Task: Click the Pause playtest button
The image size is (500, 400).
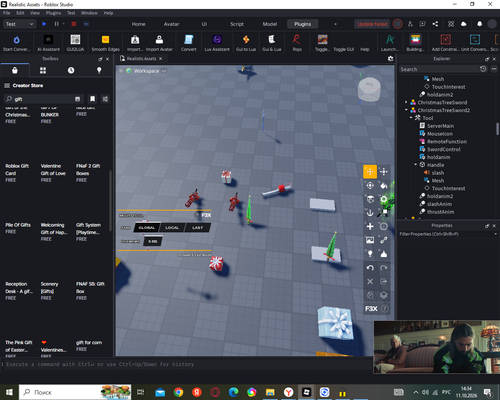Action: (56, 24)
